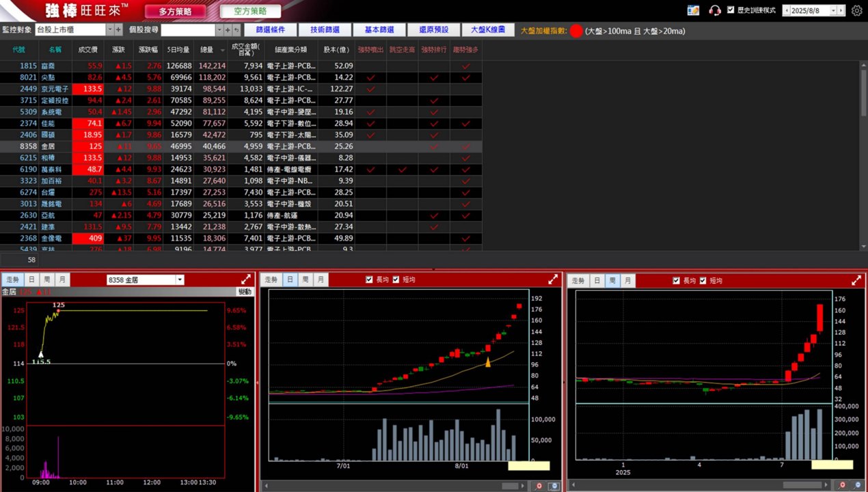The width and height of the screenshot is (868, 492).
Task: Click the 篩選條件 button
Action: tap(270, 30)
